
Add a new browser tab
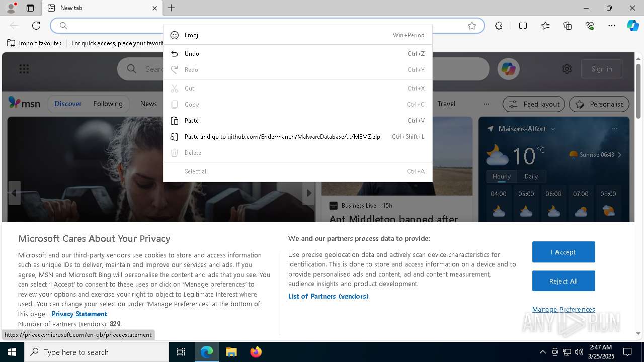click(x=172, y=8)
